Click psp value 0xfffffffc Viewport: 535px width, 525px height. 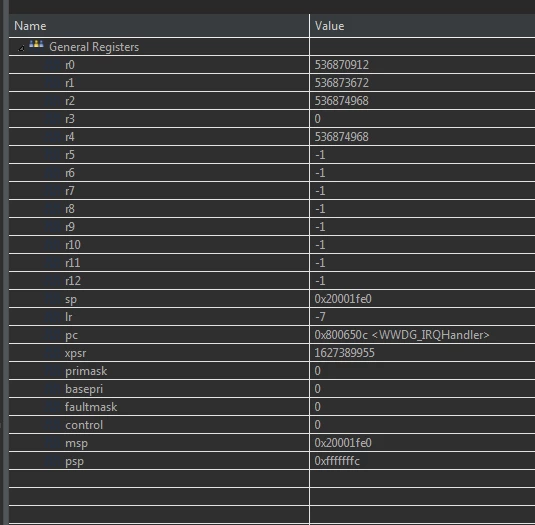337,461
